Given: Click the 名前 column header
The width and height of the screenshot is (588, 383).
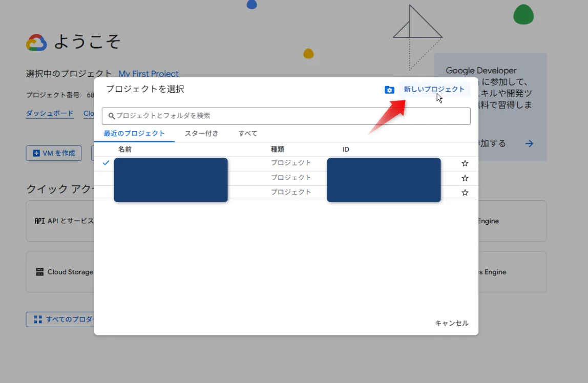Looking at the screenshot, I should pos(125,150).
